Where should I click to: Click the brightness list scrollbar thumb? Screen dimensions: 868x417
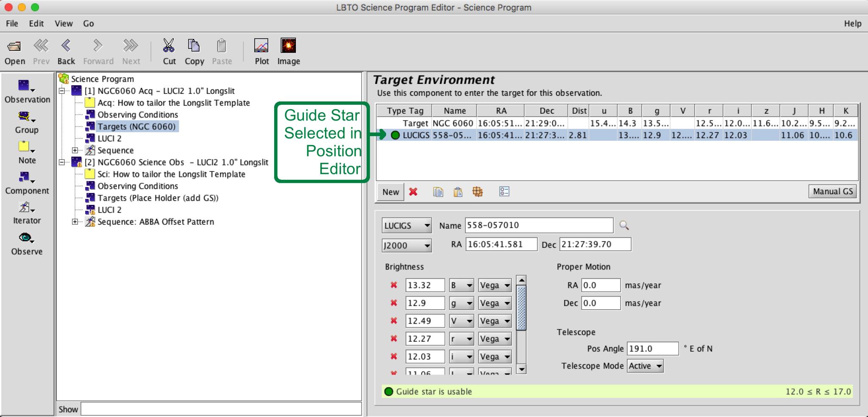[521, 308]
